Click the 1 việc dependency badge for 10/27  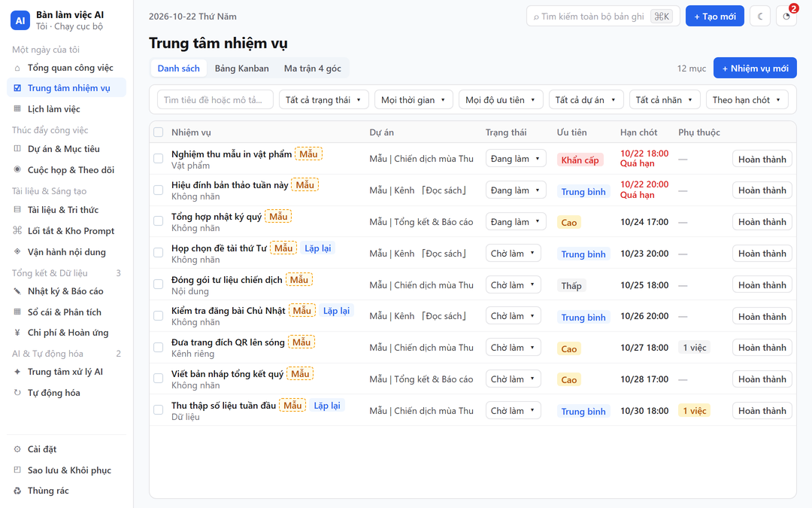pos(694,348)
